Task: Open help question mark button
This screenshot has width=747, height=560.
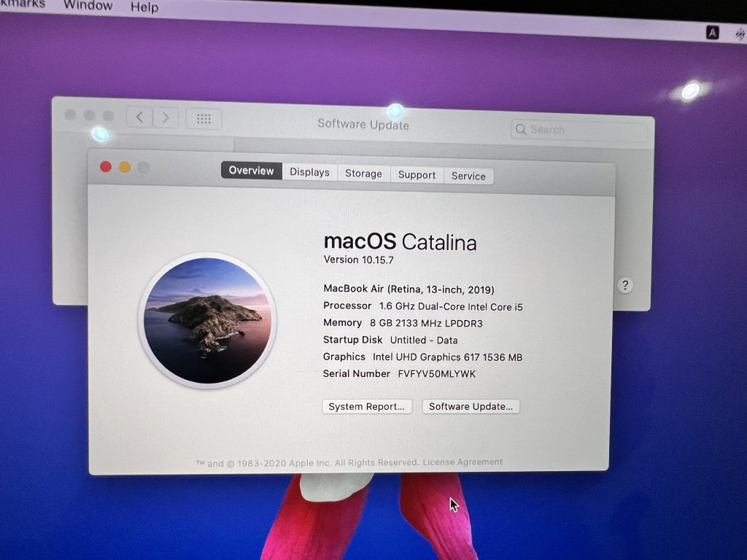Action: pyautogui.click(x=625, y=285)
